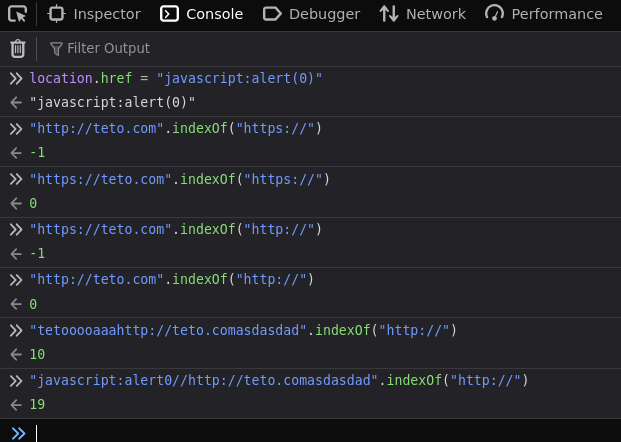
Task: Click the Console tab icon
Action: (169, 14)
